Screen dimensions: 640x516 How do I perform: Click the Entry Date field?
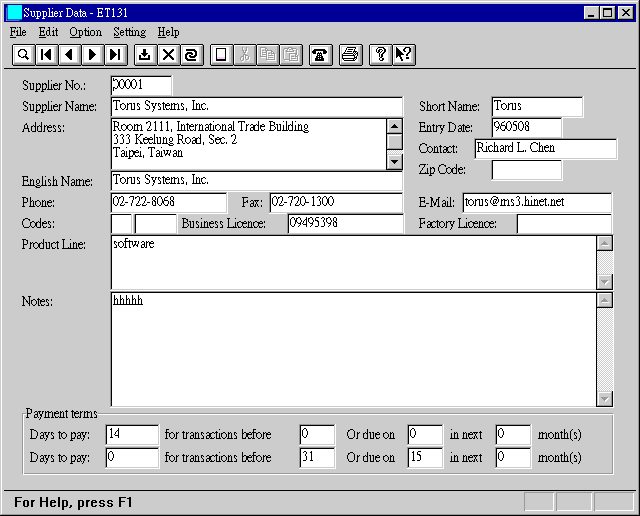527,127
